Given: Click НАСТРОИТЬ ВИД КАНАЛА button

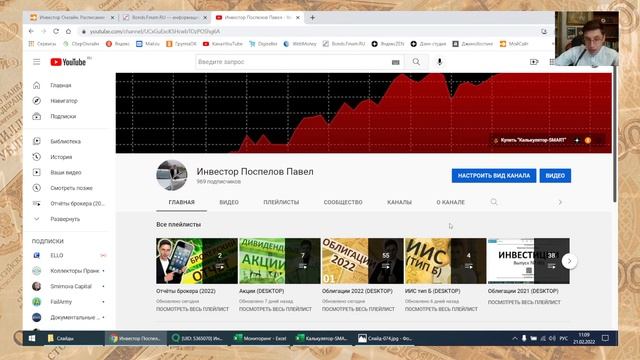Looking at the screenshot, I should click(x=494, y=176).
